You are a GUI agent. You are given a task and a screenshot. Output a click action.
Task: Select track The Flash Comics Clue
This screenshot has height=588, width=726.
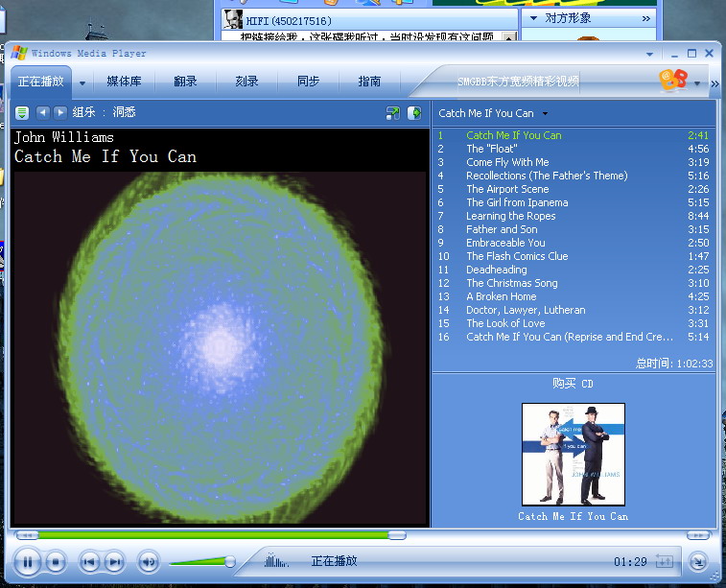(x=574, y=256)
